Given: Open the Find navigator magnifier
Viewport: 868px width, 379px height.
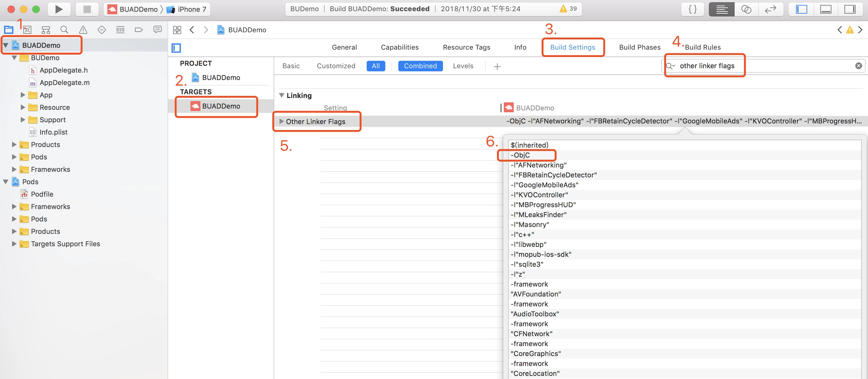Looking at the screenshot, I should (x=64, y=30).
